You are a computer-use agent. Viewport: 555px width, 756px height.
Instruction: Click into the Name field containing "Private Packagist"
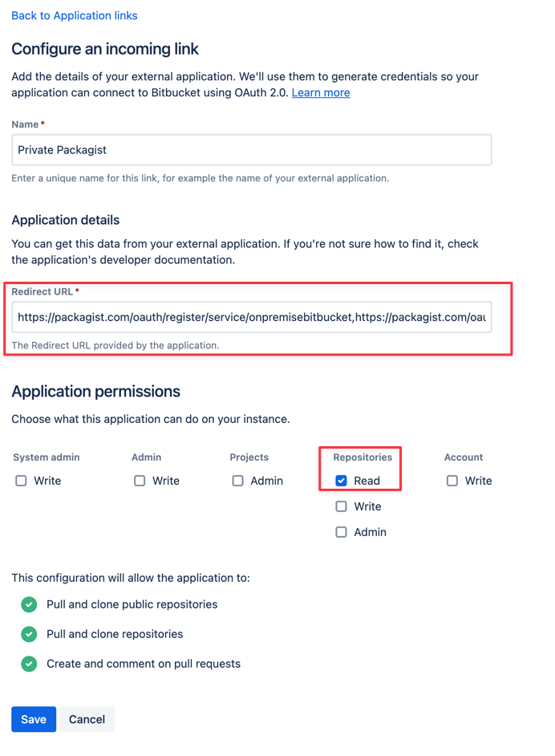pos(251,149)
